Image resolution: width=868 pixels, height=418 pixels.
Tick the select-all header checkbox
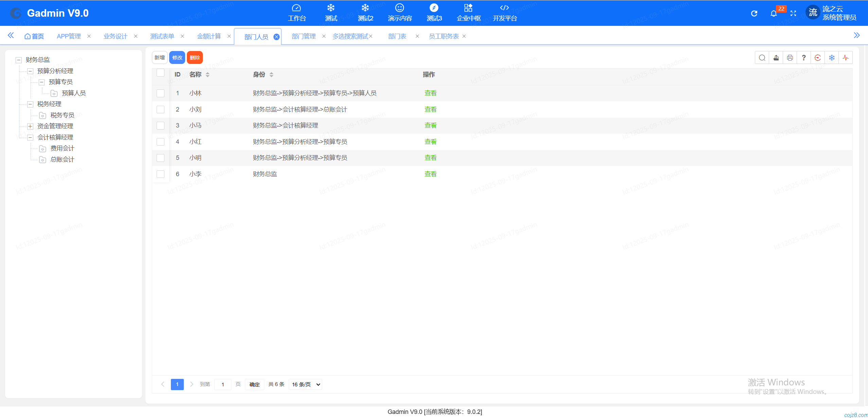click(160, 73)
